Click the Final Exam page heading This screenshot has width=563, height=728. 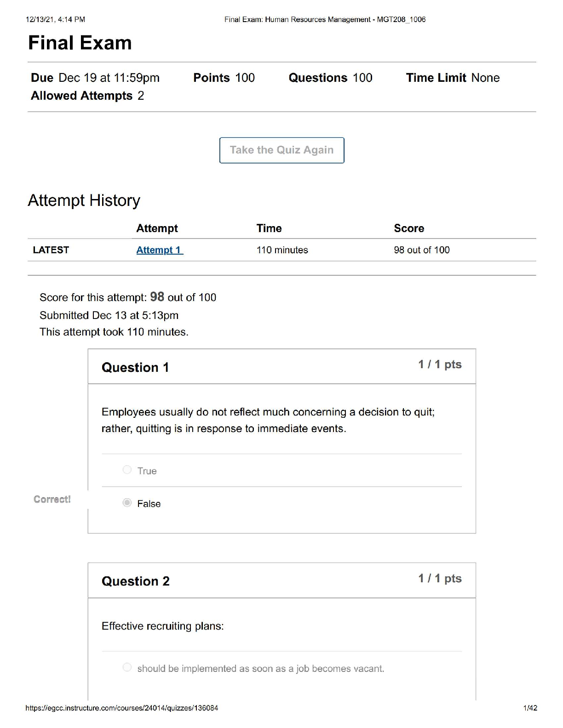(x=80, y=43)
